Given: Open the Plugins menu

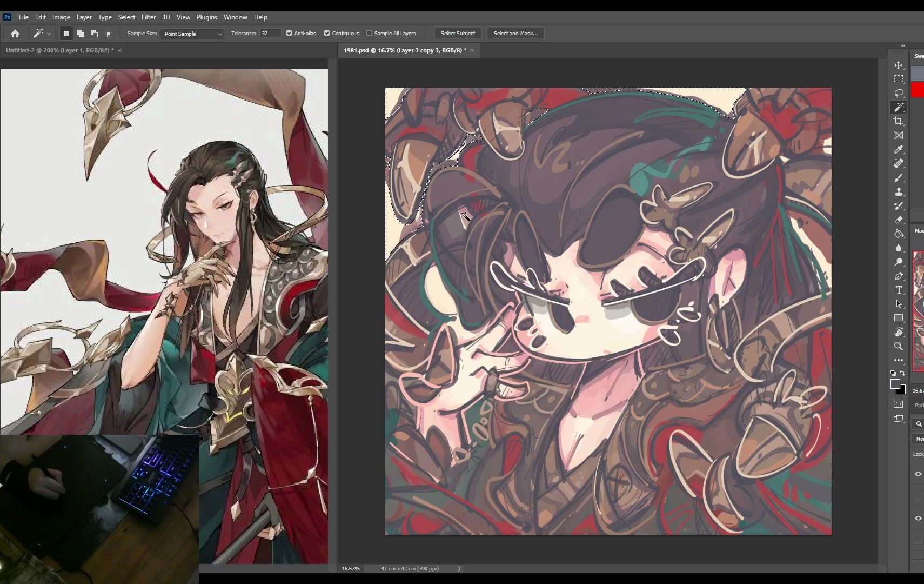Looking at the screenshot, I should click(x=206, y=17).
